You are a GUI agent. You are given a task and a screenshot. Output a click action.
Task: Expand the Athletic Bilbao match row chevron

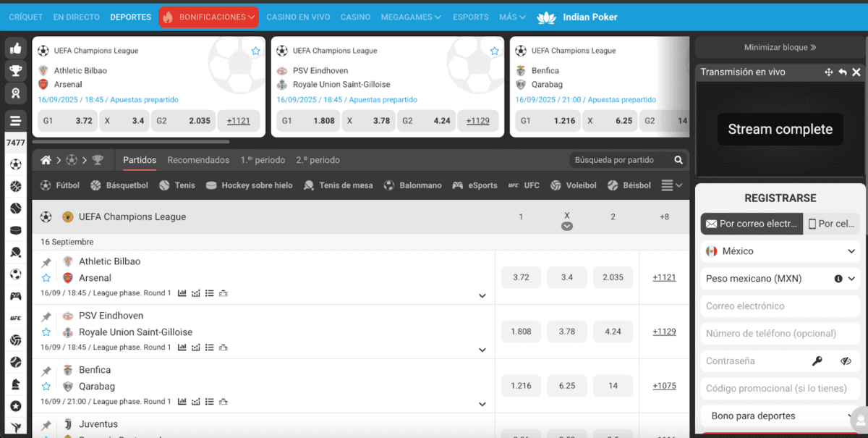coord(482,295)
